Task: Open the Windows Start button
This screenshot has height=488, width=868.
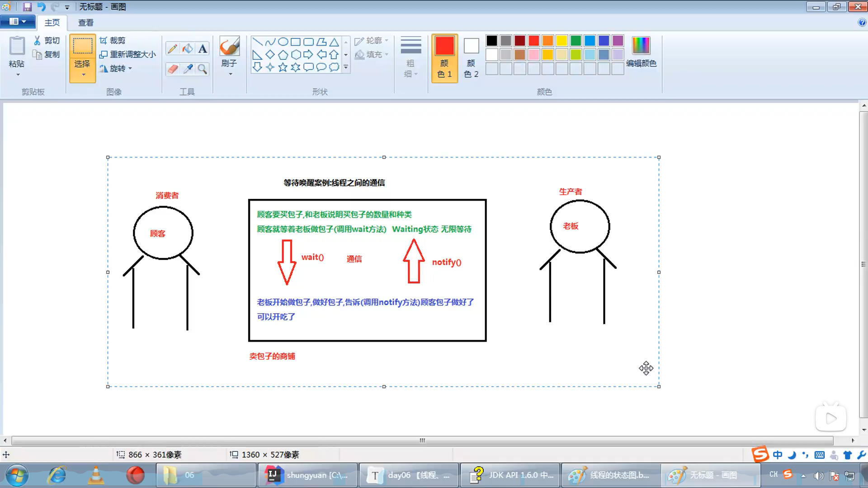Action: (17, 475)
